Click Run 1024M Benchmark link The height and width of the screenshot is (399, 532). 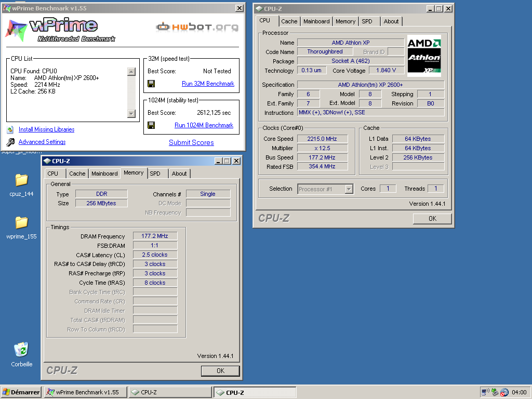pos(204,125)
